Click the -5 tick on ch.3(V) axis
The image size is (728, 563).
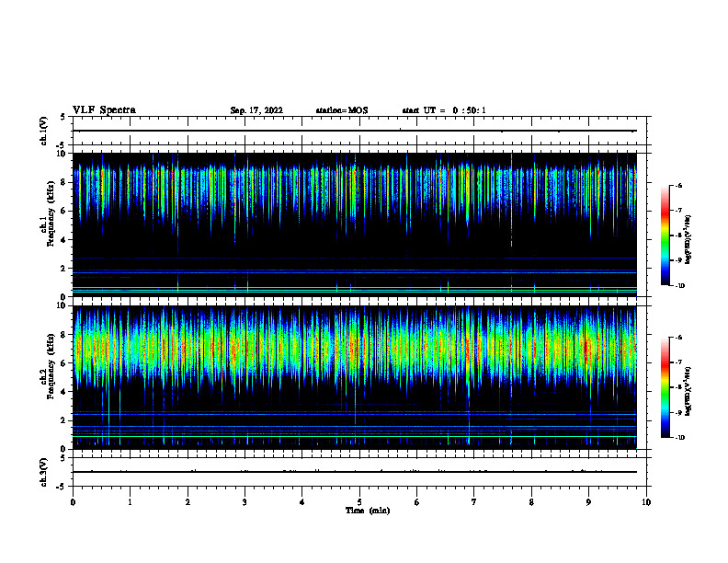point(63,487)
